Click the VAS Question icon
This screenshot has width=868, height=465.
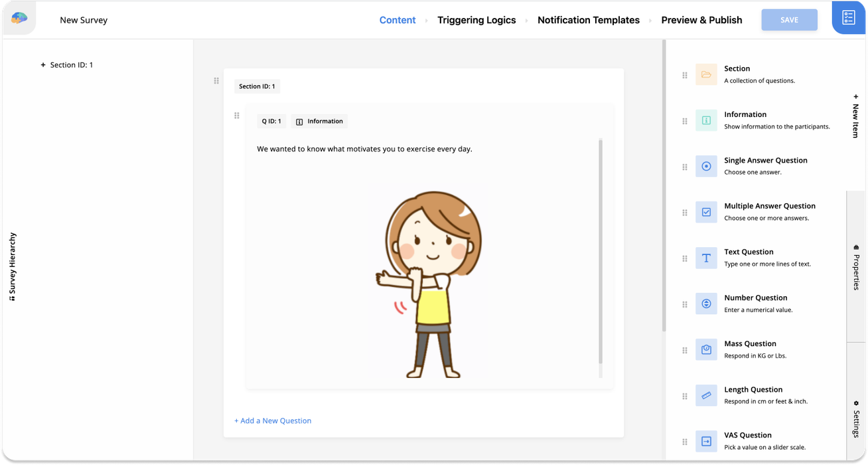tap(706, 440)
